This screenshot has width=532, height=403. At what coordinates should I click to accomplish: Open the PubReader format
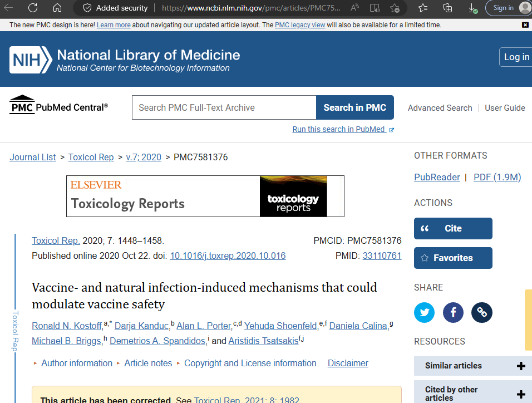coord(437,177)
